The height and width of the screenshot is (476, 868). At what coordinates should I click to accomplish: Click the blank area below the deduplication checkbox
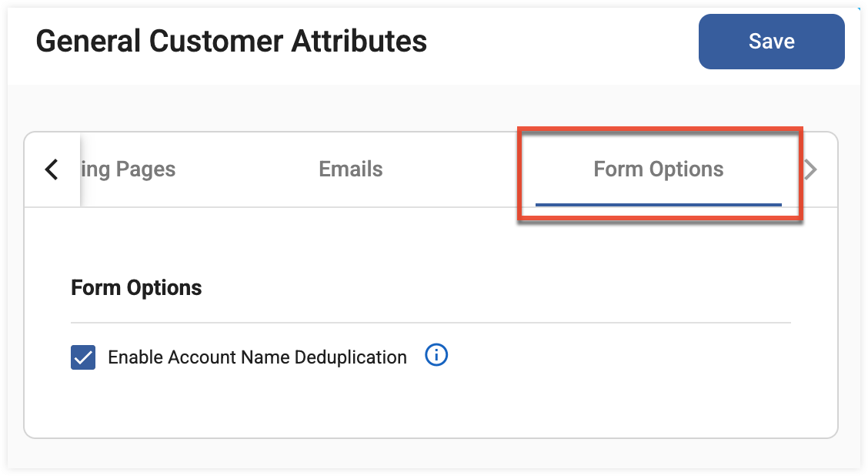(x=431, y=404)
